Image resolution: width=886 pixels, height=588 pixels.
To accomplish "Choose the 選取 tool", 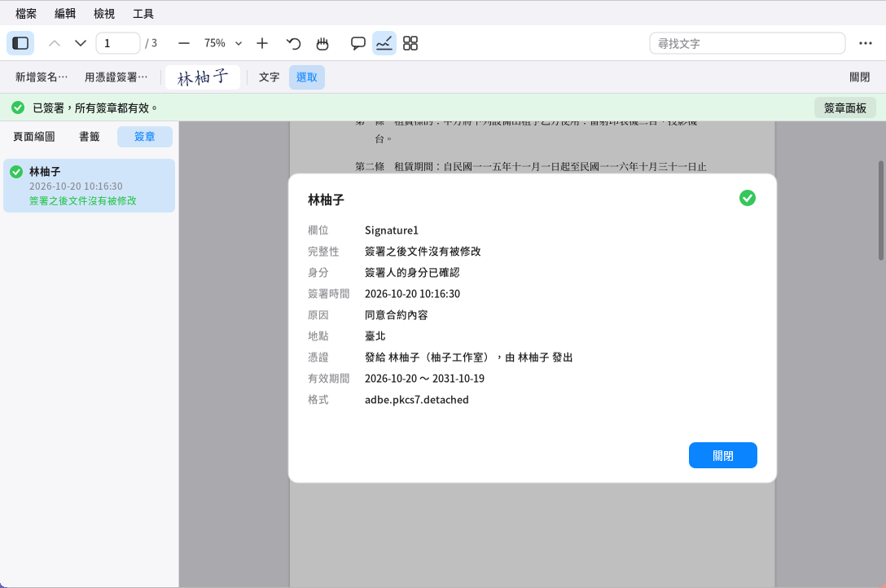I will coord(307,77).
